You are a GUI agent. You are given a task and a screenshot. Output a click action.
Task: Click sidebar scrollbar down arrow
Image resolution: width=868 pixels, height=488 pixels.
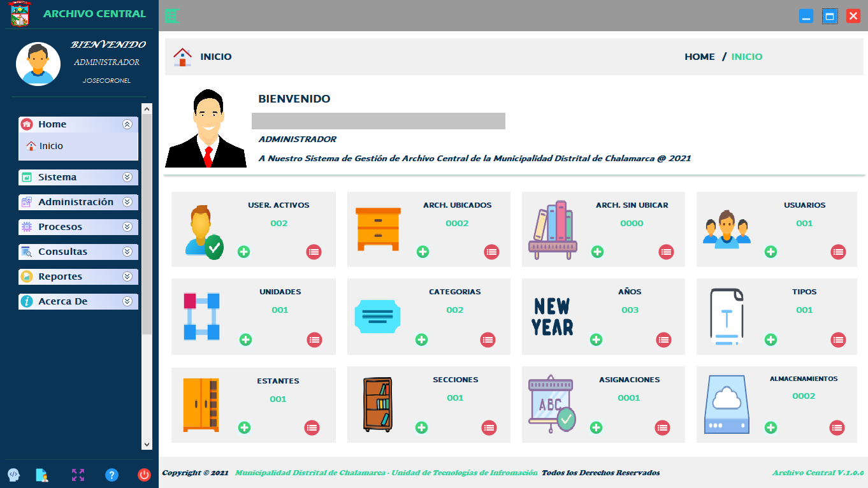147,445
